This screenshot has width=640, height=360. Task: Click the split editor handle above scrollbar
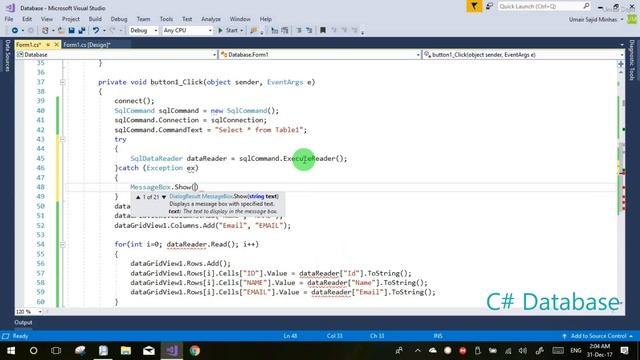click(x=621, y=64)
